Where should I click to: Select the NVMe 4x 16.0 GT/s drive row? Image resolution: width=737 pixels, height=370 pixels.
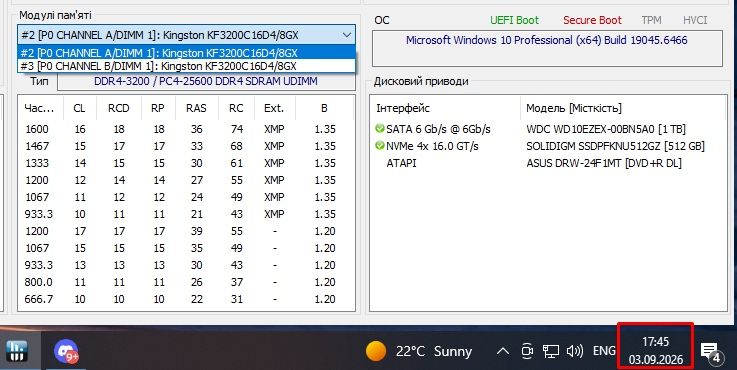(x=549, y=146)
